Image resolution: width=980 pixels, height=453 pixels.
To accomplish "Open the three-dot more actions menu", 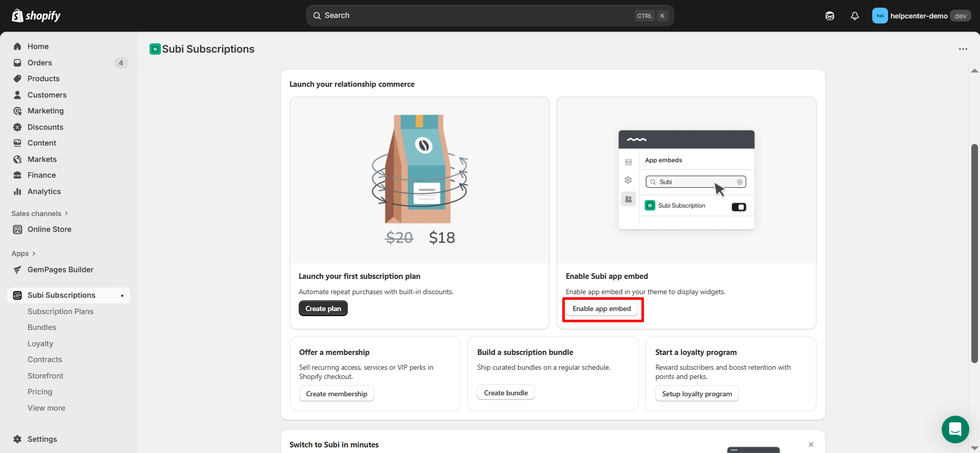I will point(963,49).
